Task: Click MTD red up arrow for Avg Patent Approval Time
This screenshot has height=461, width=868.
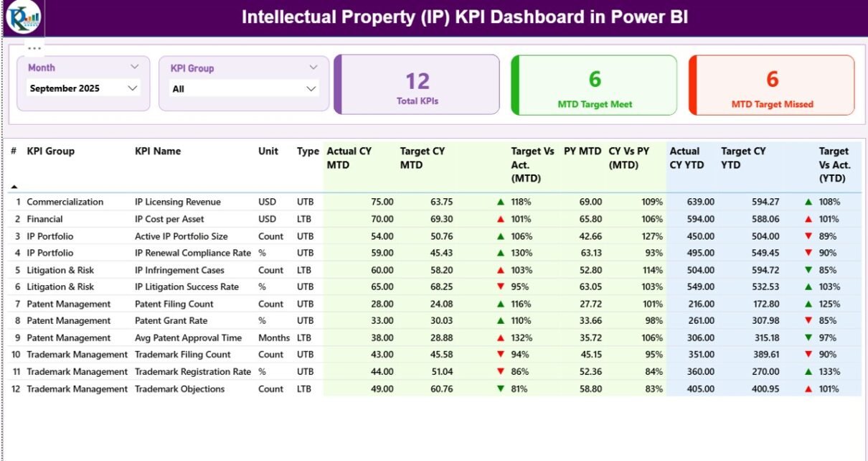Action: tap(501, 338)
